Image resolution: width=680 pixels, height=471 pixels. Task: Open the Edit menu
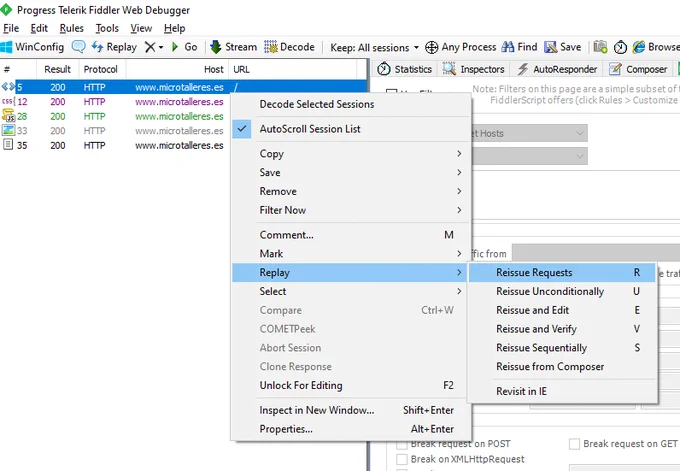tap(39, 28)
